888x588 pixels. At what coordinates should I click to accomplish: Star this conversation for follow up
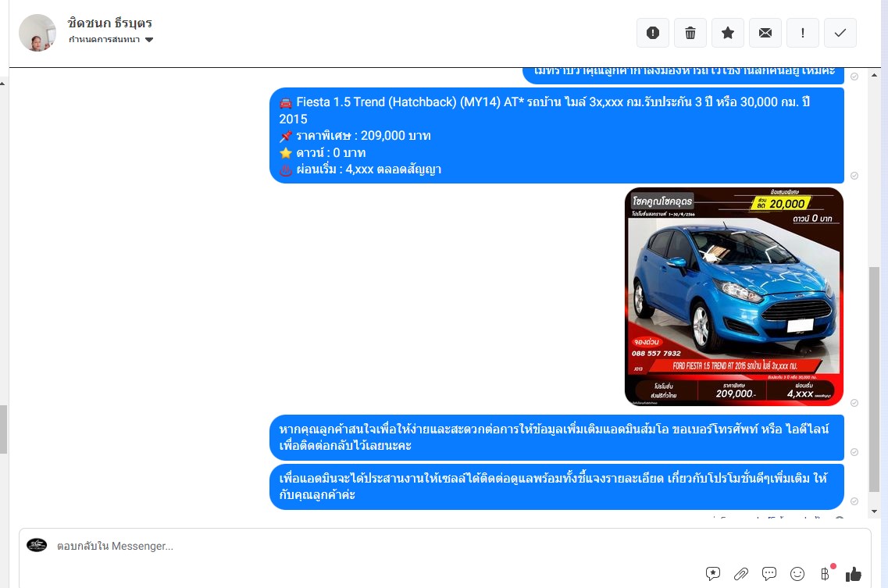(728, 33)
